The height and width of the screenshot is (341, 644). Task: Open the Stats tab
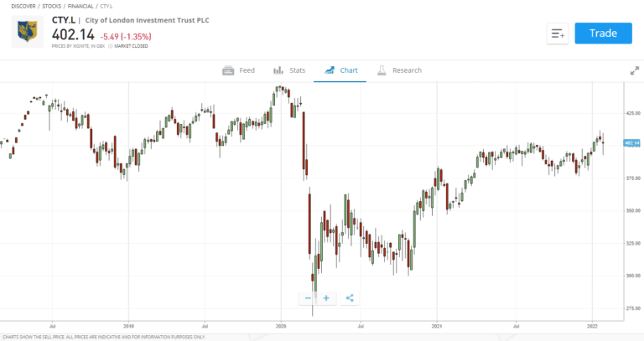pyautogui.click(x=297, y=70)
